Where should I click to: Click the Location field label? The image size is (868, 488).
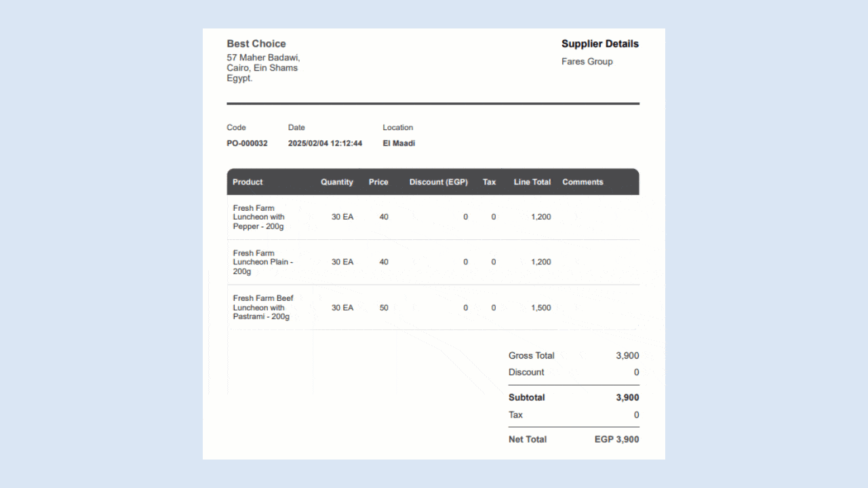point(397,127)
